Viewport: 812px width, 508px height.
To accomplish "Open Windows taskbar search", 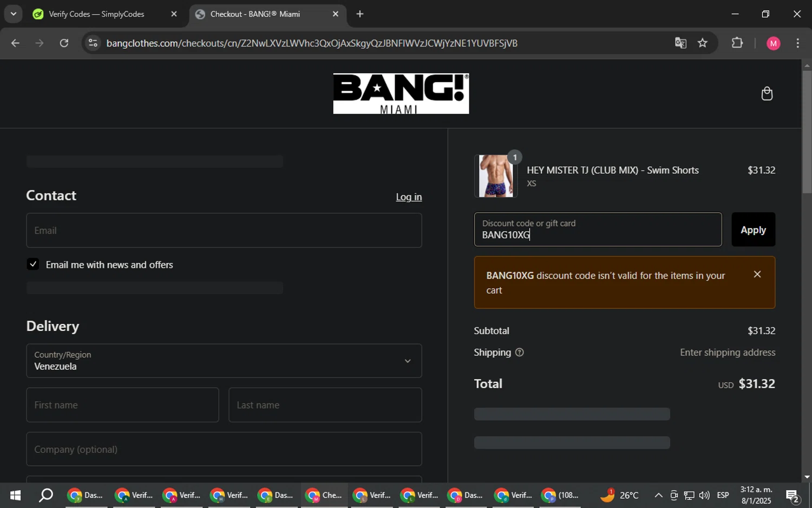I will 46,495.
